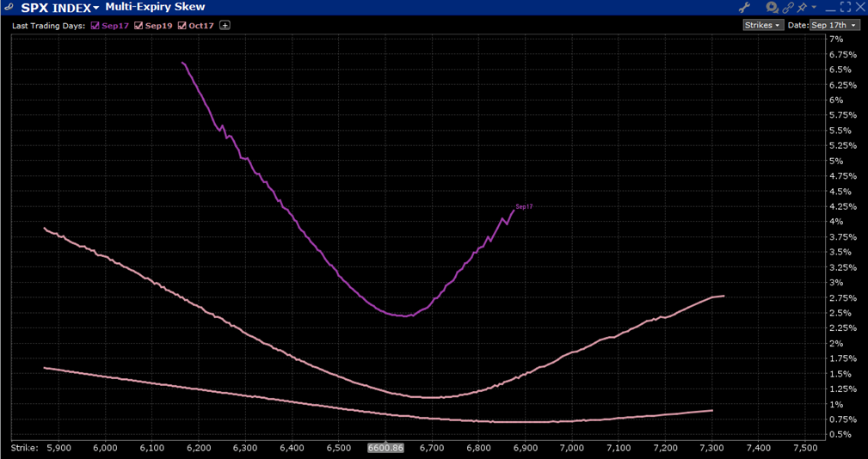Screen dimensions: 868x459
Task: Expand the dropdown arrow beside the pin icon
Action: click(x=815, y=7)
